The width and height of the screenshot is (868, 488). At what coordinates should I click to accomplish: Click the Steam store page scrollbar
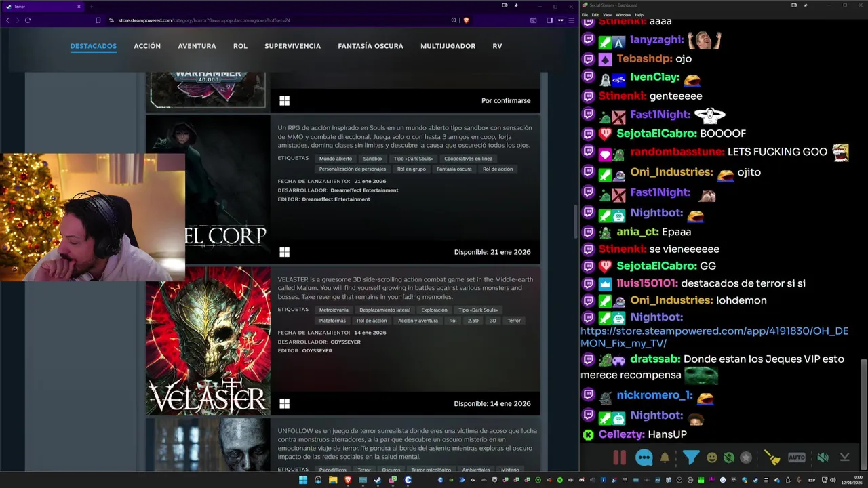pos(575,223)
